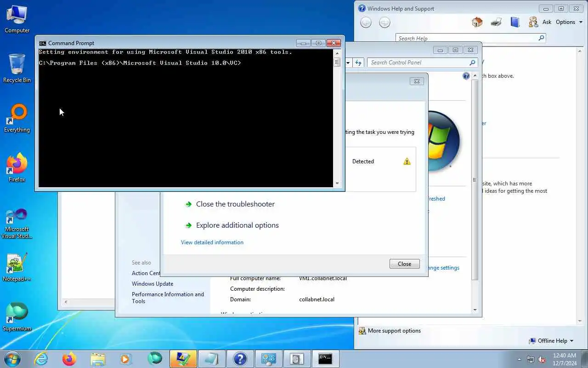Open More support options link
This screenshot has width=588, height=368.
[x=394, y=331]
